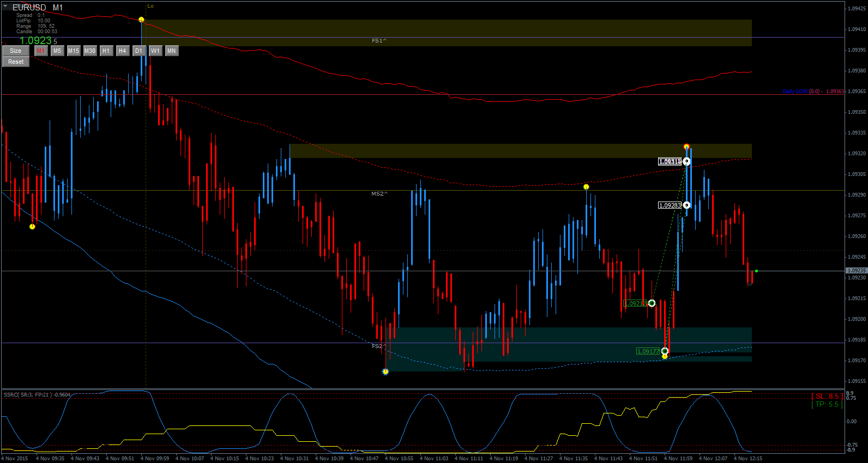This screenshot has width=868, height=463.
Task: Switch to the W1 timeframe
Action: (155, 51)
